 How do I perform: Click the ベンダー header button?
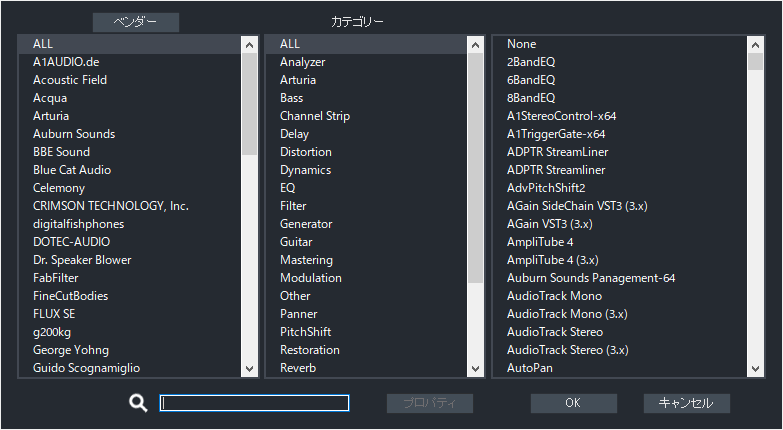tap(136, 22)
